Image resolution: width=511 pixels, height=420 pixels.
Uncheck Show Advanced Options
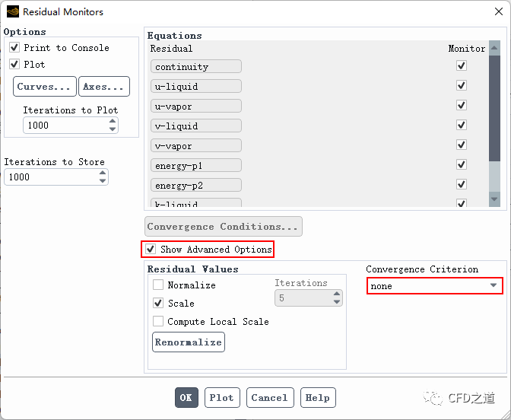[x=151, y=250]
